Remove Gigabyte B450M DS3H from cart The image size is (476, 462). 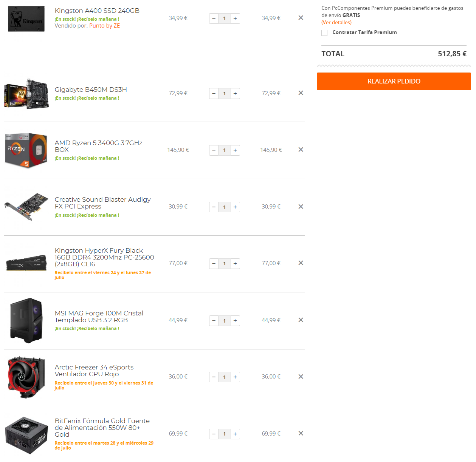pos(301,93)
